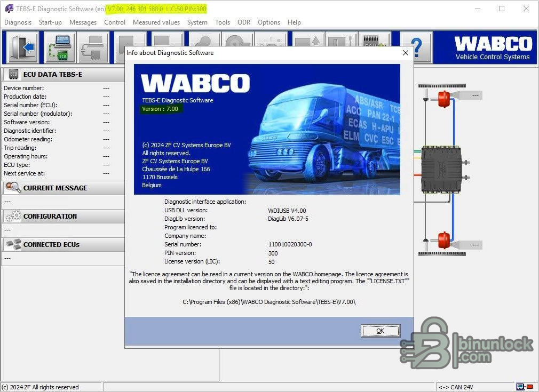
Task: Click the 'Diagnostic identifier:' label
Action: 30,131
